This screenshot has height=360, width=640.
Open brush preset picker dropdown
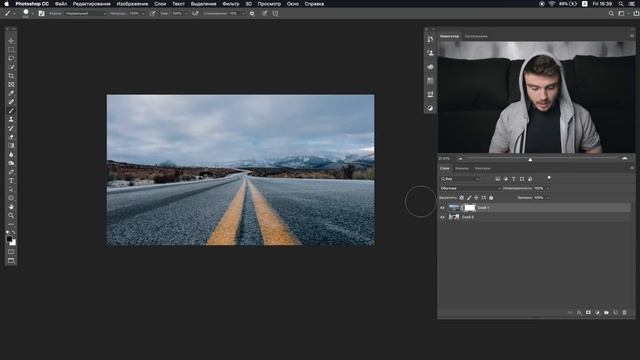point(33,13)
